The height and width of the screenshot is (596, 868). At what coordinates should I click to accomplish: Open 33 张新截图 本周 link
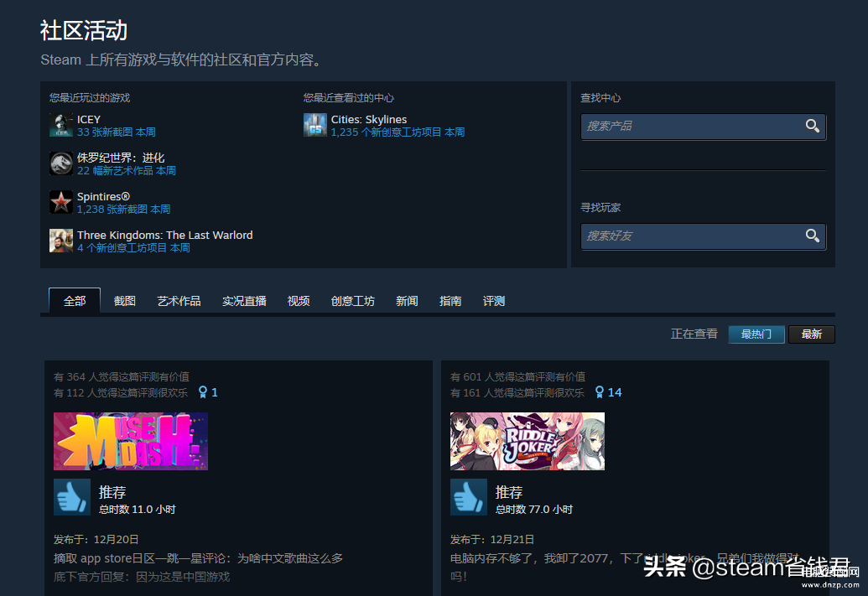coord(117,132)
